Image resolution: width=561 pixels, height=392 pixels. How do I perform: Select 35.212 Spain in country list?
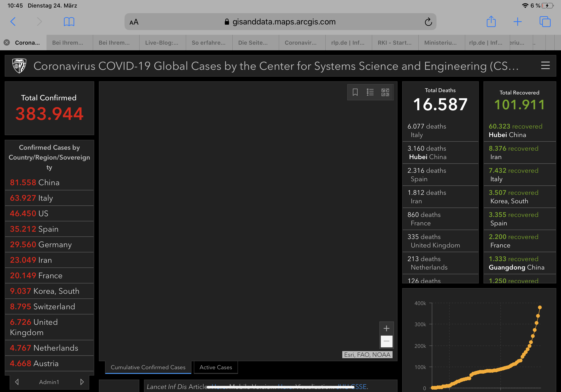click(x=49, y=229)
